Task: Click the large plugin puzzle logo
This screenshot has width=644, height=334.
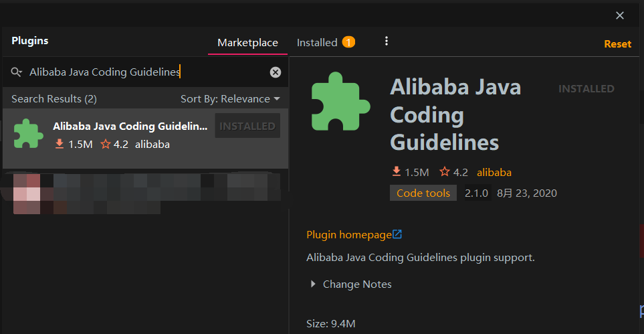Action: coord(340,101)
